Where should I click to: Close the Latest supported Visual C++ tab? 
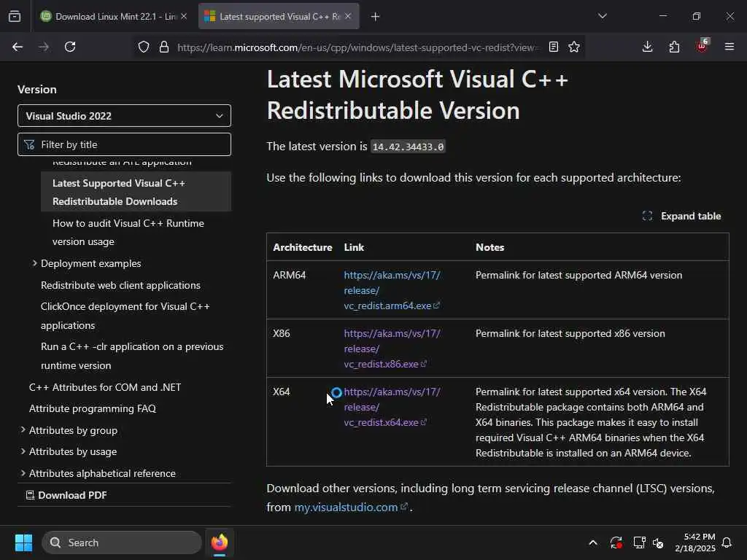(x=348, y=16)
